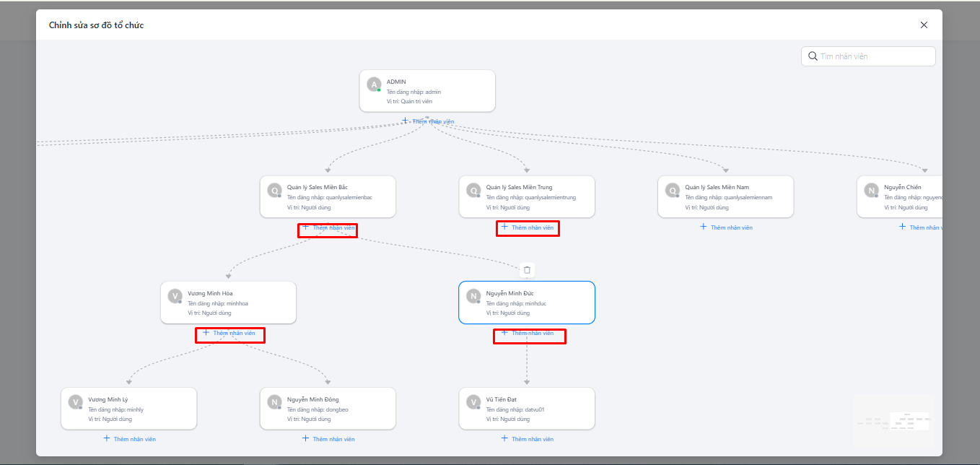
Task: Click the trash icon above Nguyễn Minh Đức
Action: 527,269
